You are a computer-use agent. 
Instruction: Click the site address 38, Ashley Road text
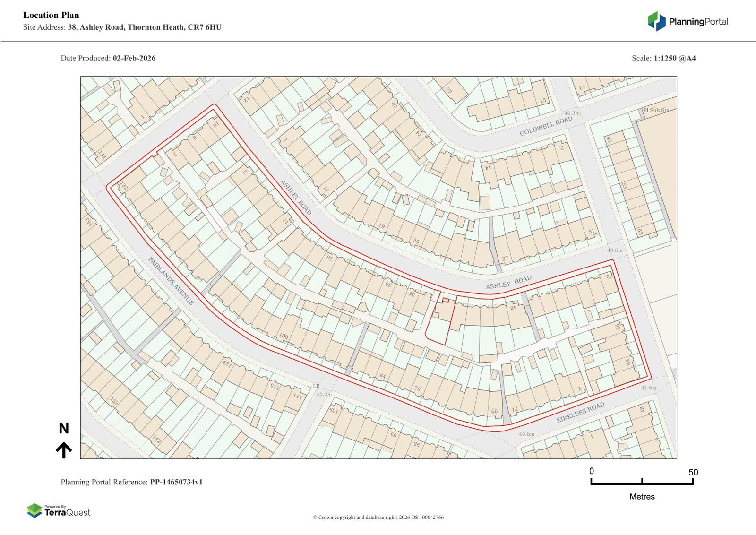pos(144,27)
